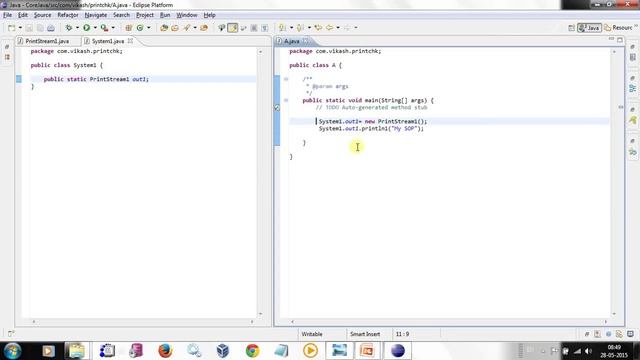The image size is (640, 360).
Task: Click the Last Edit Location icon
Action: tap(318, 28)
